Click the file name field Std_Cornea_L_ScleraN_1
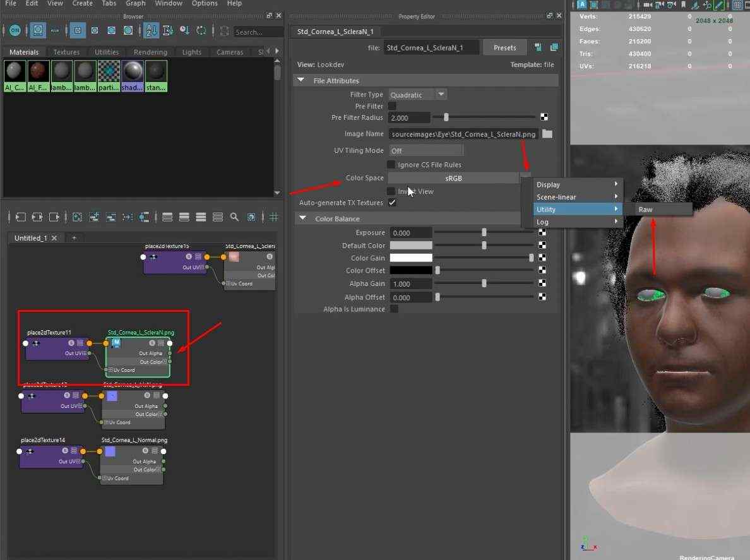The width and height of the screenshot is (750, 560). click(431, 47)
